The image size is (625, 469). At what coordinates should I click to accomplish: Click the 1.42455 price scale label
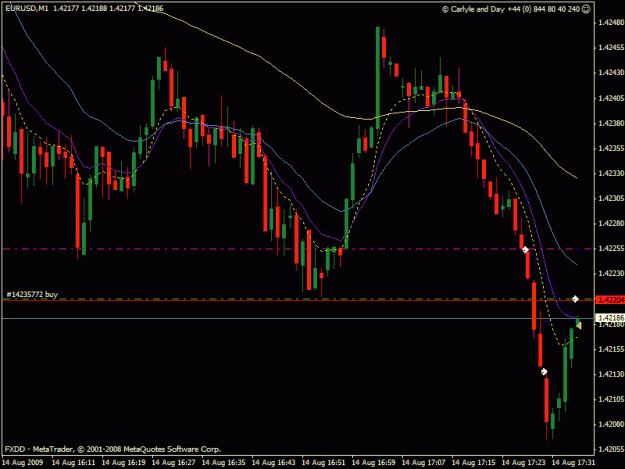[611, 47]
